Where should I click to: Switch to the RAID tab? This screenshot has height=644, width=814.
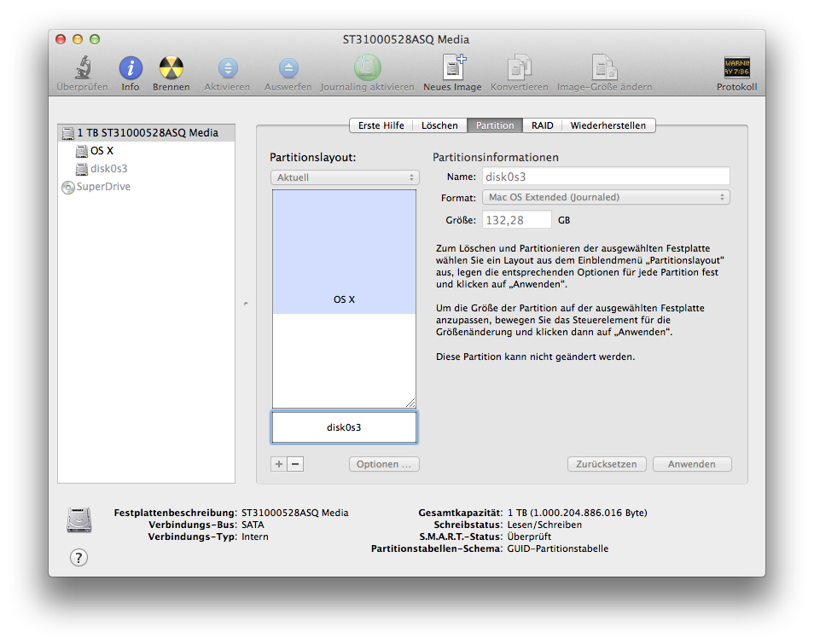[x=543, y=125]
